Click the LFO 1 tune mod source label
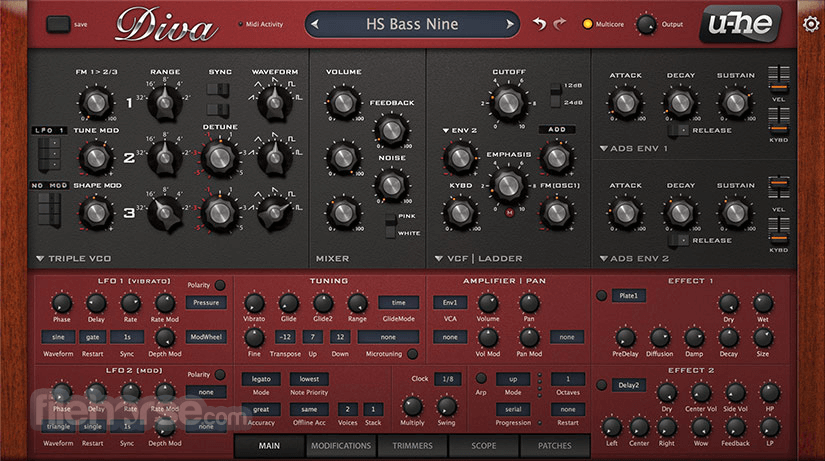The image size is (825, 461). coord(49,130)
